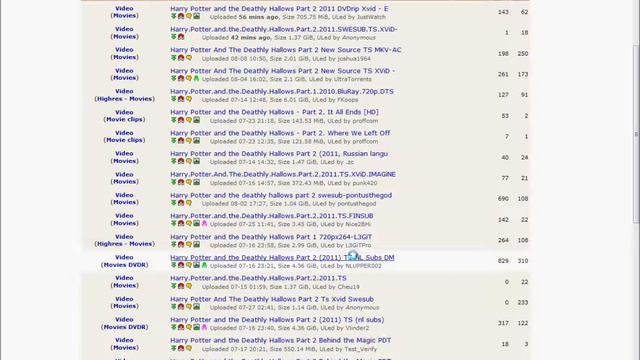
Task: Click Highres - Movies category in 720px264-L3GIT row
Action: 124,244
